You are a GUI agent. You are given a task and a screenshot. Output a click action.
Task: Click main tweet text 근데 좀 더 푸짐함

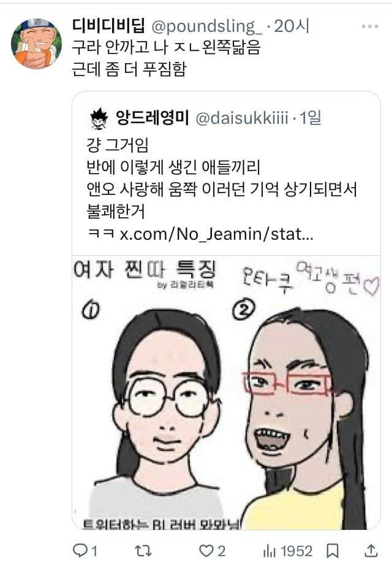pyautogui.click(x=129, y=69)
